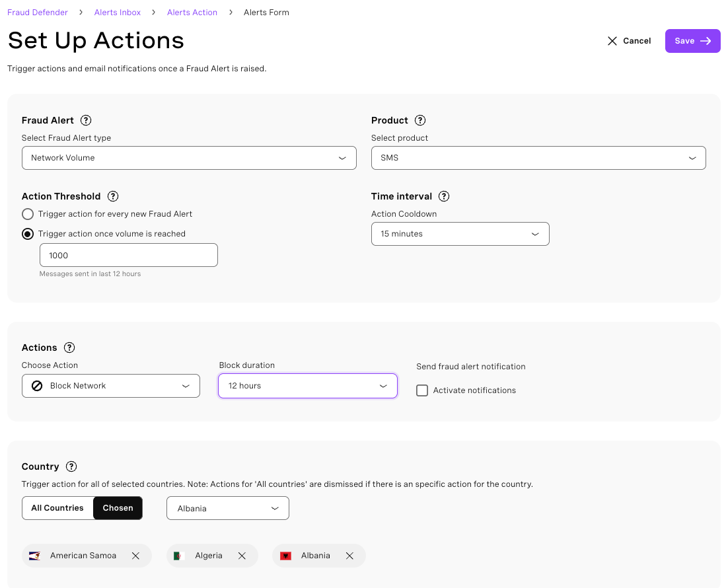Click the Alerts Form breadcrumb text
726x588 pixels.
266,13
